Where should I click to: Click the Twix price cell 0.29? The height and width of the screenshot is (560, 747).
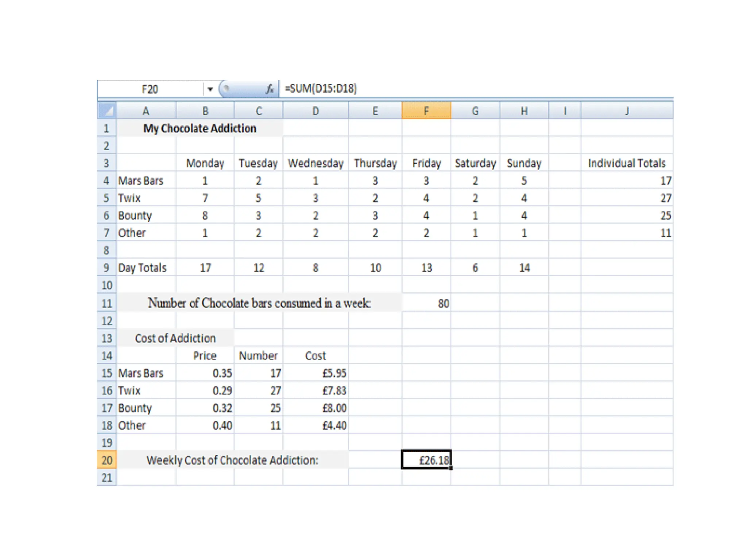tap(205, 390)
